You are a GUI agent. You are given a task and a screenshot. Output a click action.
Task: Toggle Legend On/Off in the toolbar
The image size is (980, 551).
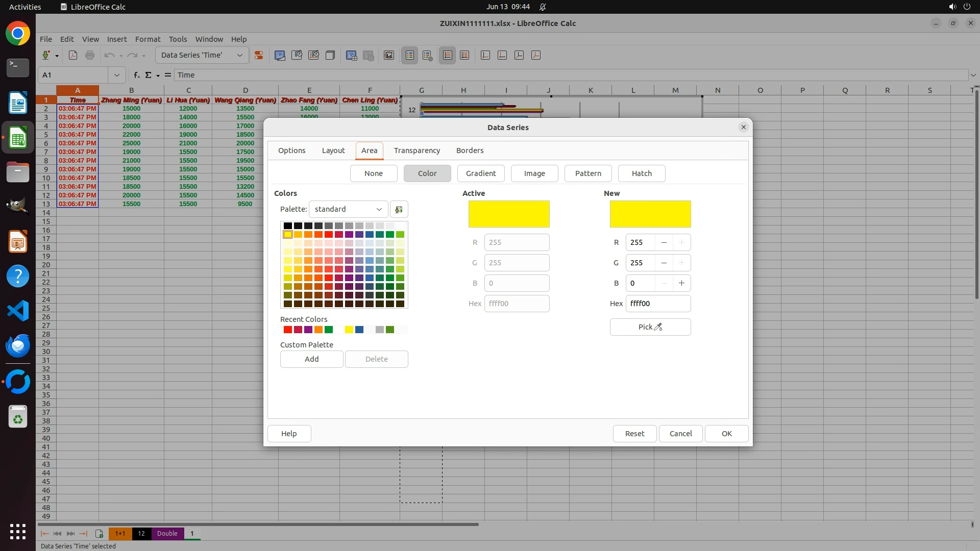tap(410, 55)
